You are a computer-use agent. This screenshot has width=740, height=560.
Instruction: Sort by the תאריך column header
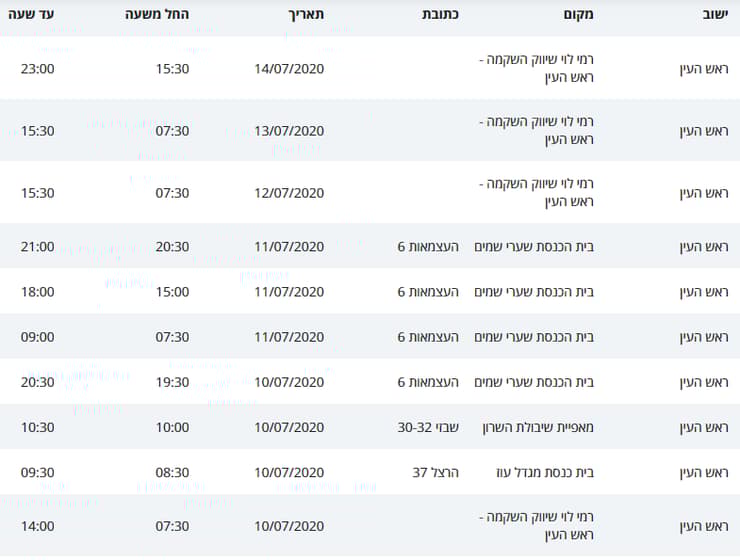click(x=306, y=14)
